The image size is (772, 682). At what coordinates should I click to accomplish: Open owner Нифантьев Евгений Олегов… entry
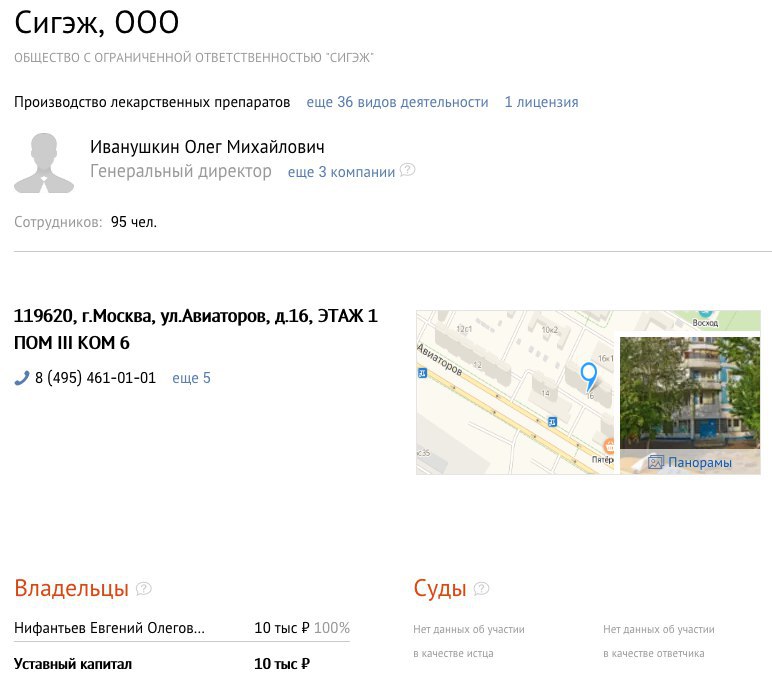point(109,628)
